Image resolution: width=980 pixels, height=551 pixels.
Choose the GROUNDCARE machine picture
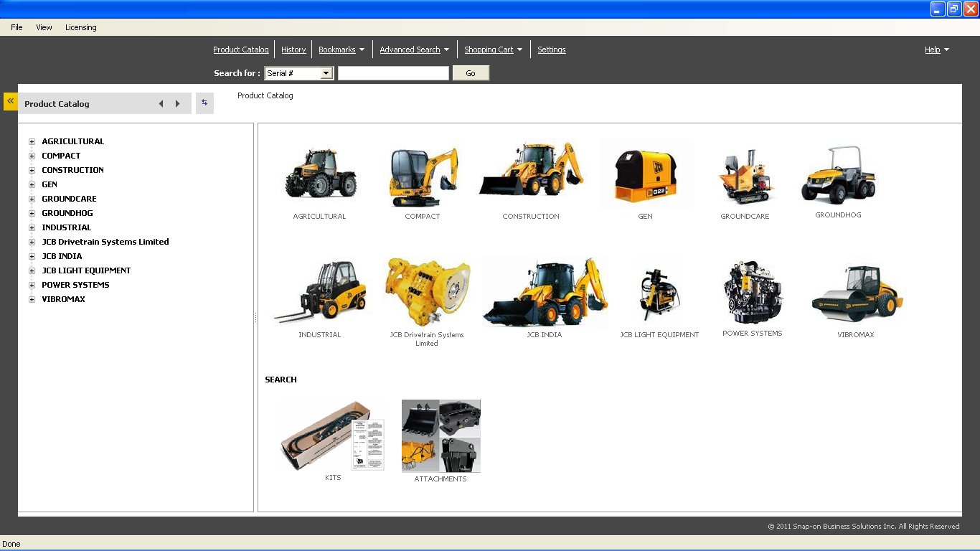(745, 176)
